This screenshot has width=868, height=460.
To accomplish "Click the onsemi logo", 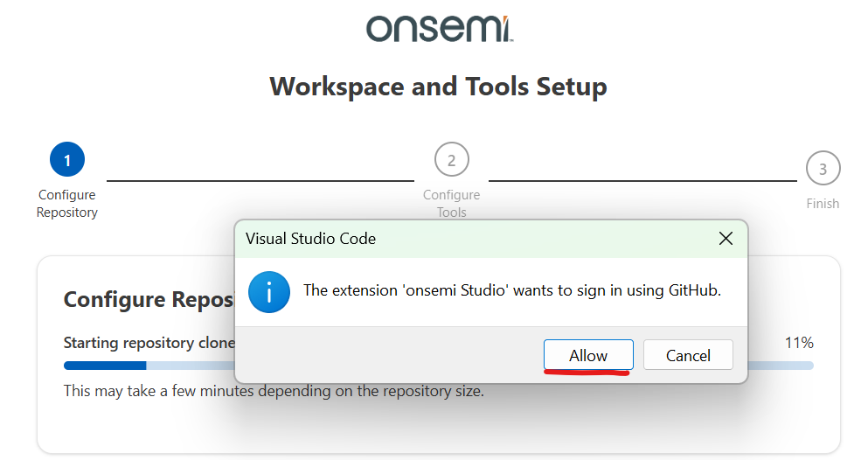I will tap(439, 28).
